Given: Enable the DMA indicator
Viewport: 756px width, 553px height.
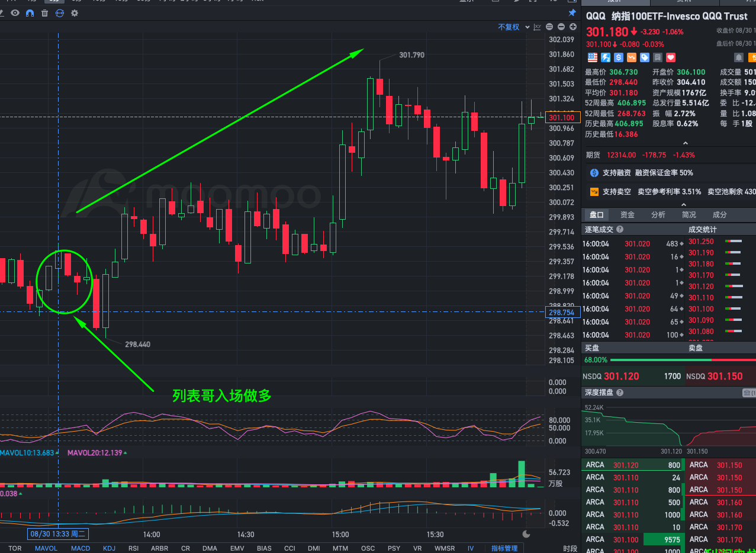Looking at the screenshot, I should tap(210, 548).
